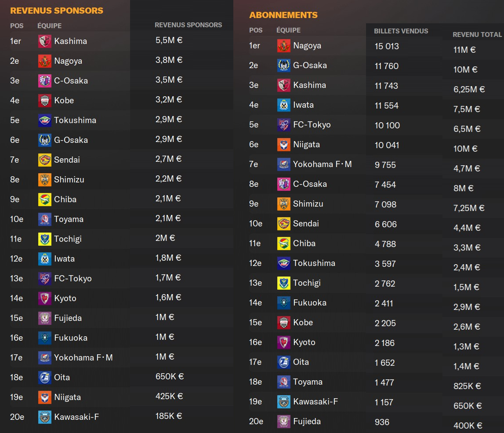This screenshot has width=504, height=433.
Task: Sort by the Billets Vendus column header
Action: click(x=401, y=31)
